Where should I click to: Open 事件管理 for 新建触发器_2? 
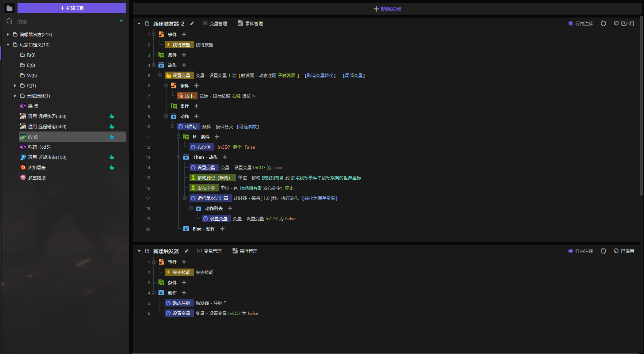[x=250, y=24]
